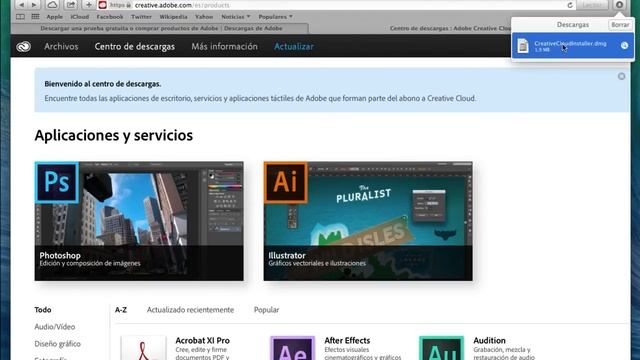Select CreativeCloudInstaller.dmg download entry
Screen dimensions: 640x360
(x=573, y=46)
